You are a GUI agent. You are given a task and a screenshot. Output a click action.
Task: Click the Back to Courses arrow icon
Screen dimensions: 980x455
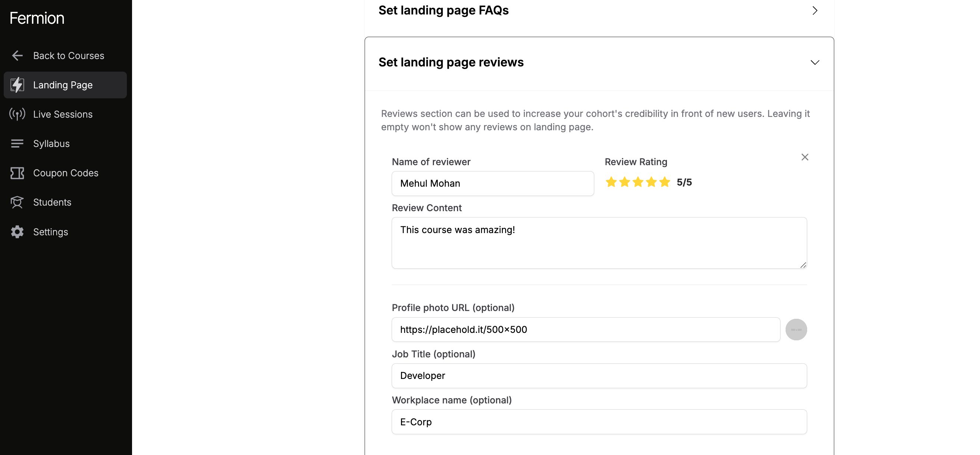point(17,56)
